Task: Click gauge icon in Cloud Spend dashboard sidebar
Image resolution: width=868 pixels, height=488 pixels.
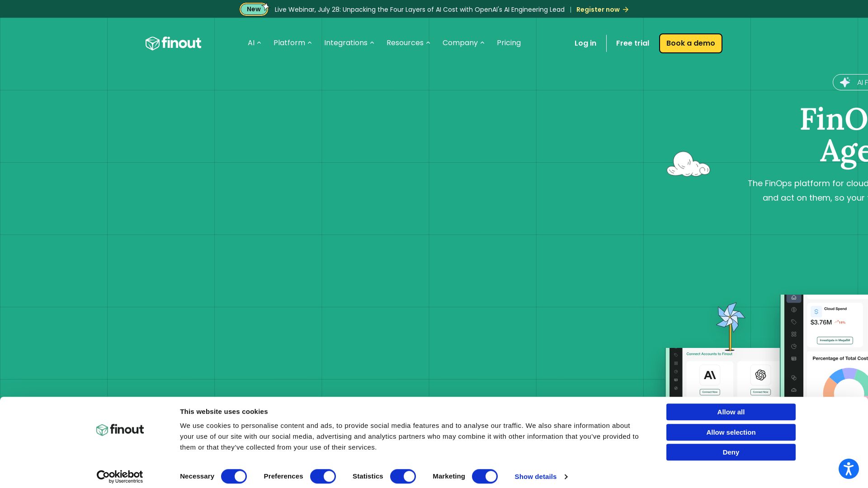Action: (794, 390)
